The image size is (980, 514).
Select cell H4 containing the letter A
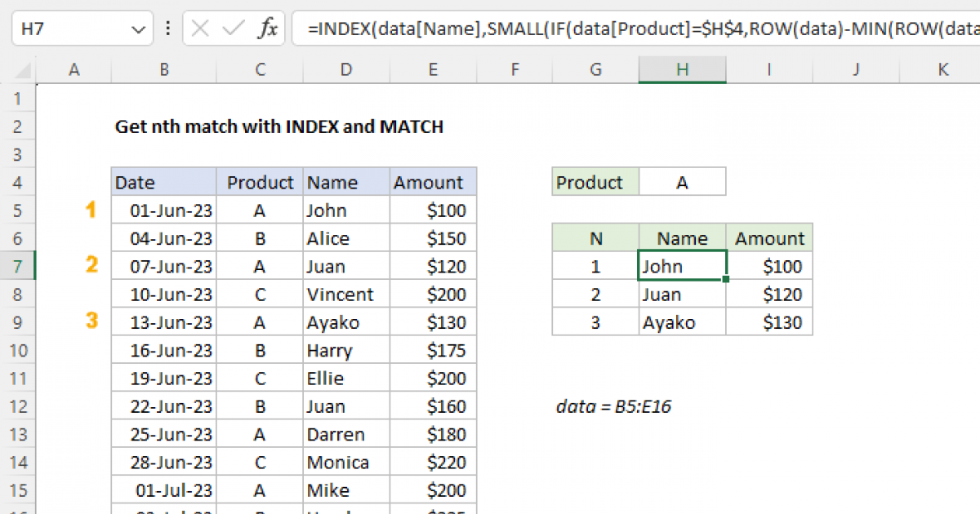(x=683, y=181)
